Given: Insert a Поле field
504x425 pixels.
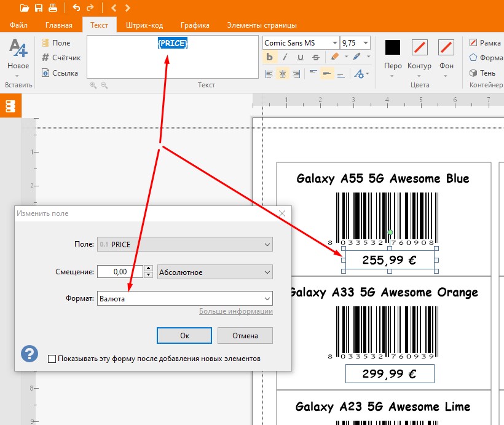Looking at the screenshot, I should (57, 43).
